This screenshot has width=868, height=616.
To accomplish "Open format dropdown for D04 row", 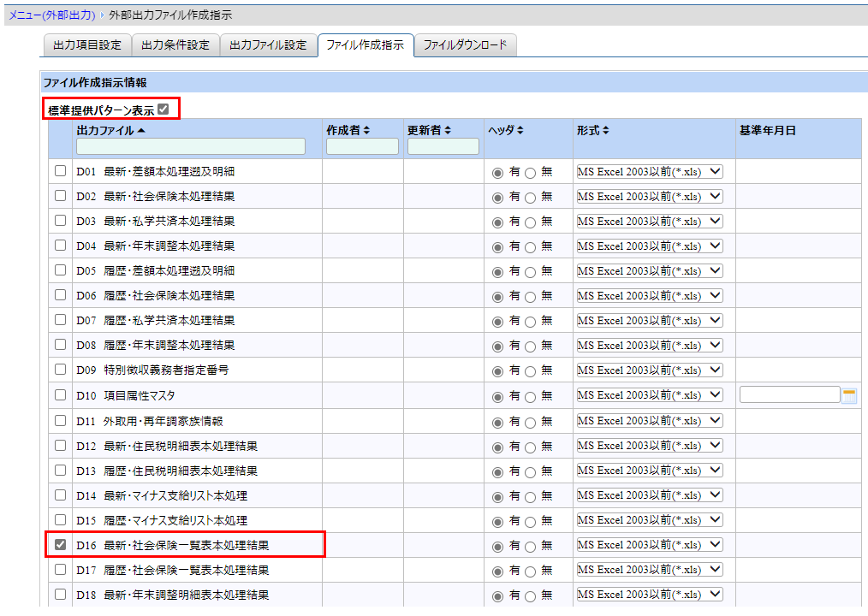I will pyautogui.click(x=650, y=246).
